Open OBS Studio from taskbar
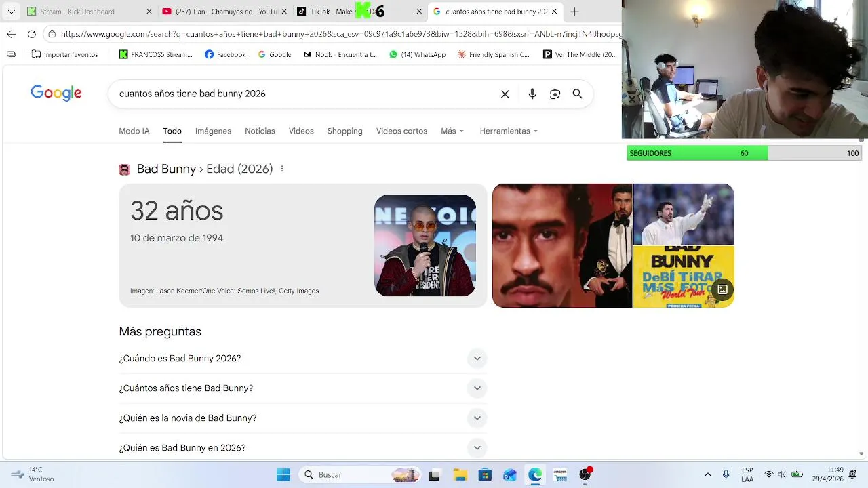 click(x=585, y=475)
